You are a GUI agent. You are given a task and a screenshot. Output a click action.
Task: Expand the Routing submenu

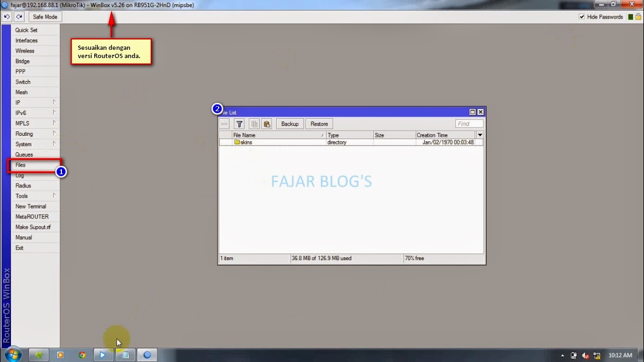tap(35, 134)
